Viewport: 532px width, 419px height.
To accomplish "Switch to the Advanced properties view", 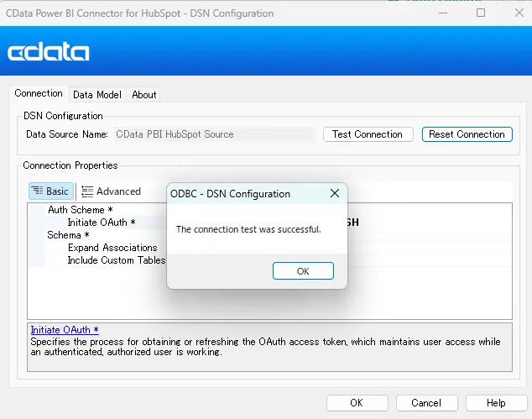I will [112, 191].
